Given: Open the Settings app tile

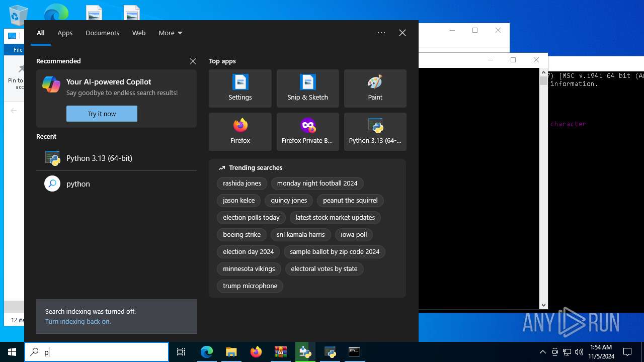Looking at the screenshot, I should pyautogui.click(x=240, y=88).
